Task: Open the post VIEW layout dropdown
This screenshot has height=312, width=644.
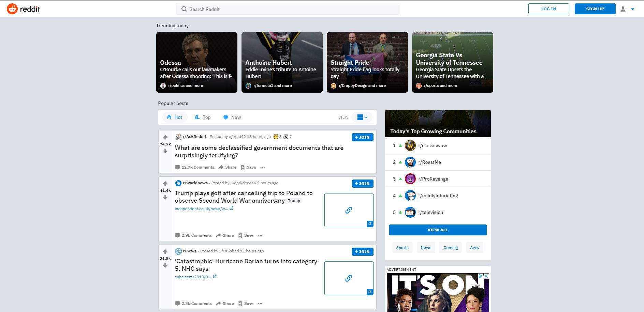Action: tap(362, 117)
